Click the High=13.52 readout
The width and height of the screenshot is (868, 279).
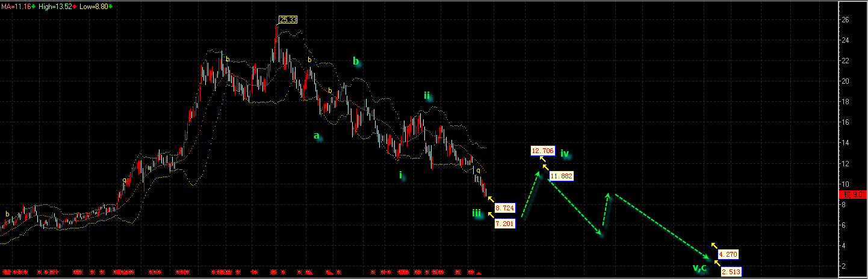[x=55, y=5]
